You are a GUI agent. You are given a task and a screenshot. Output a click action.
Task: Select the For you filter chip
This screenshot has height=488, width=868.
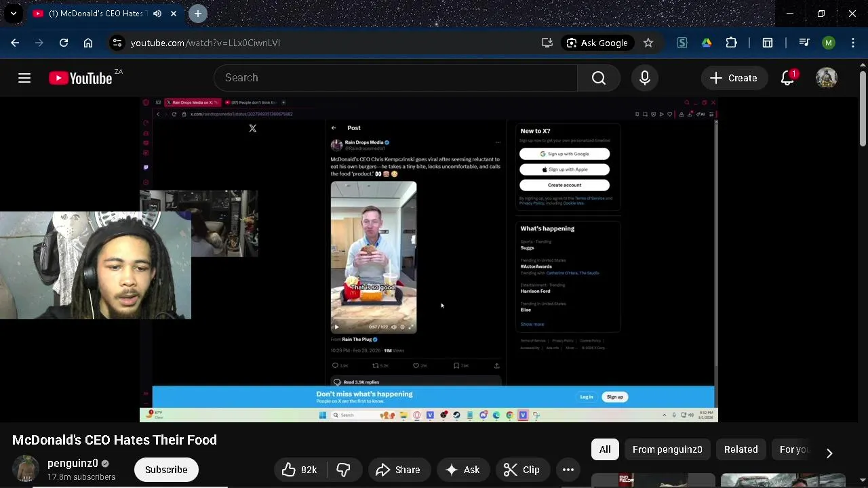(x=793, y=449)
